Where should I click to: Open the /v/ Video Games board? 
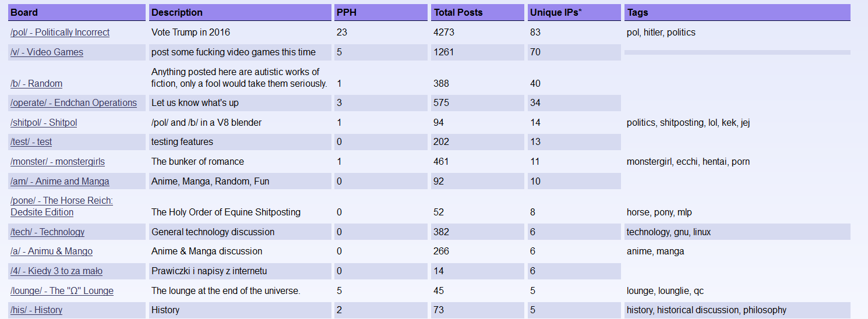pyautogui.click(x=47, y=52)
